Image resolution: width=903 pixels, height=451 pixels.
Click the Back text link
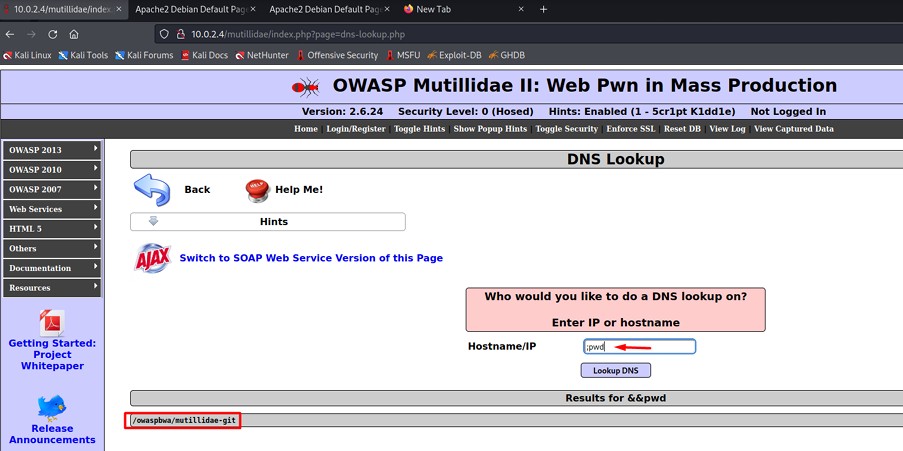(x=197, y=190)
